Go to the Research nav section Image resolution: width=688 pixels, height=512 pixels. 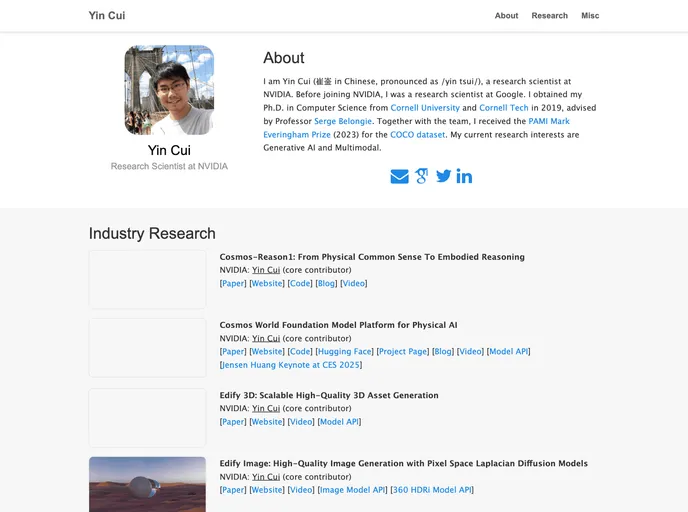click(549, 16)
